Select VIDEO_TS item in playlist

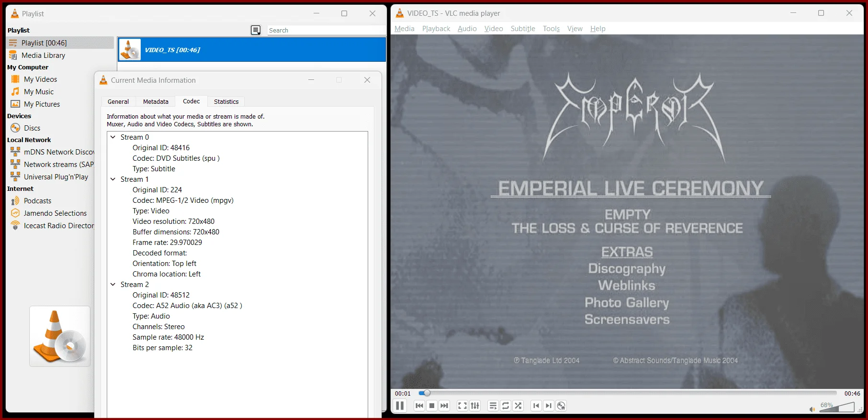(x=252, y=50)
